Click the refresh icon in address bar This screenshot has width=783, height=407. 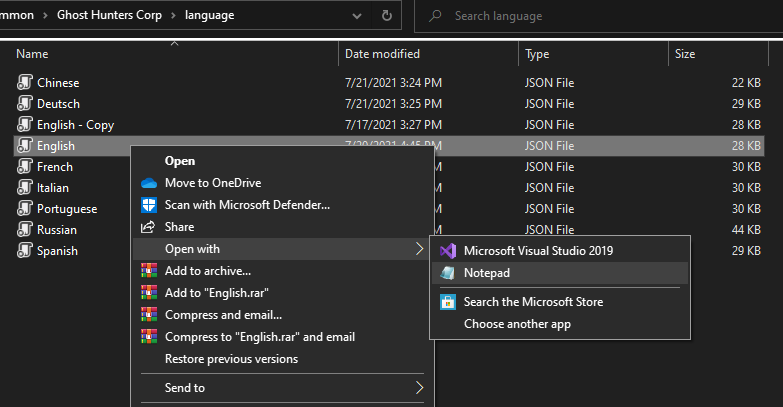pos(386,16)
